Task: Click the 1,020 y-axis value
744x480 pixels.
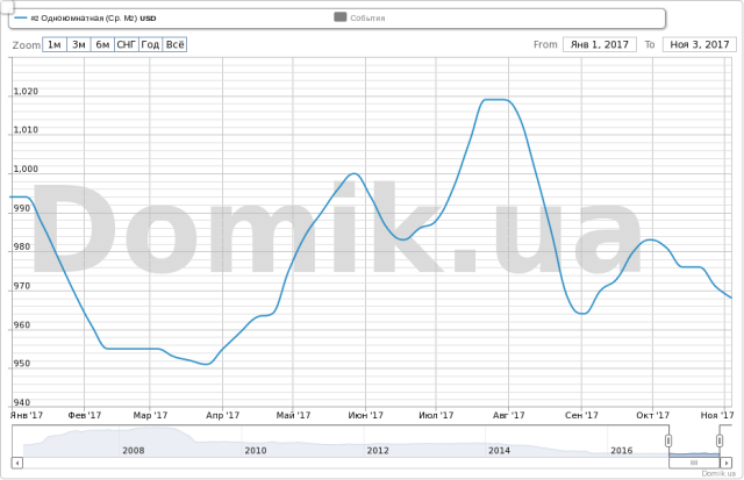Action: pos(26,91)
